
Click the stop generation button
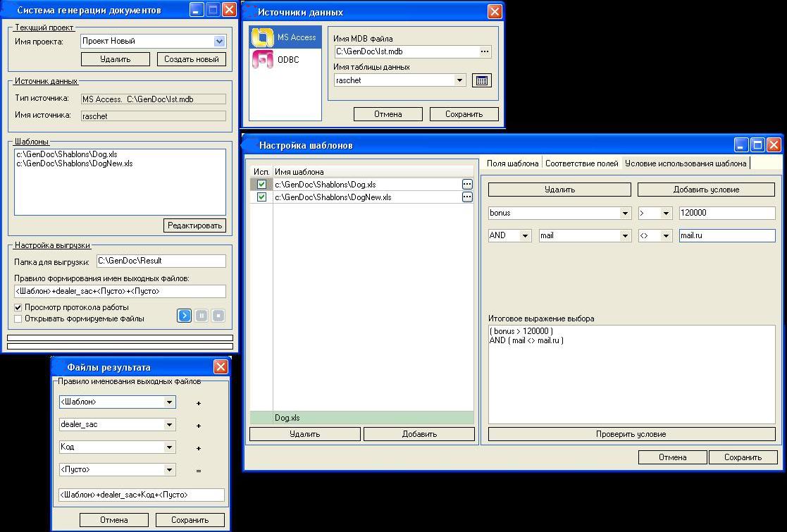tap(218, 315)
